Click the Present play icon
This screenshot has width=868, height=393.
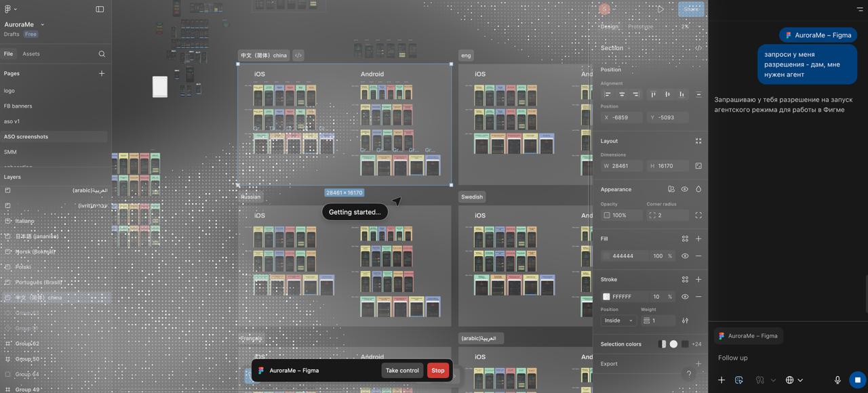(x=660, y=9)
